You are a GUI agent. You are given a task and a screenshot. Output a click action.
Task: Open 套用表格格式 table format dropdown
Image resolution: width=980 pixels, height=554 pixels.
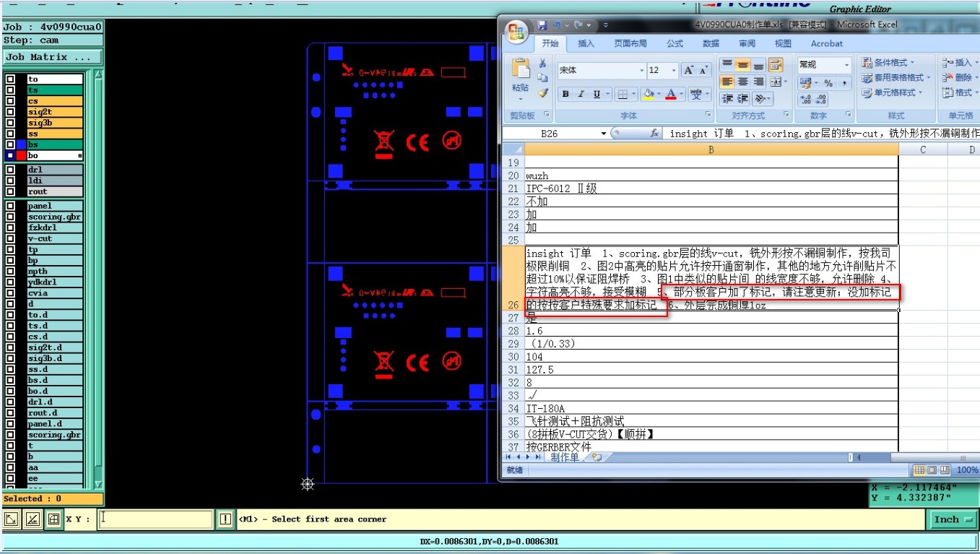tap(896, 77)
